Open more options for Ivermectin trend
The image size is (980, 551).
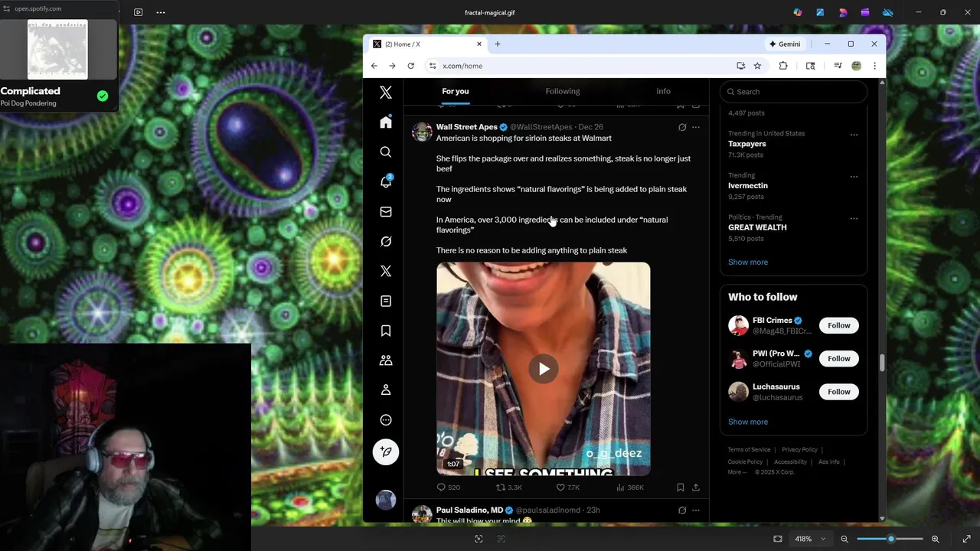854,176
